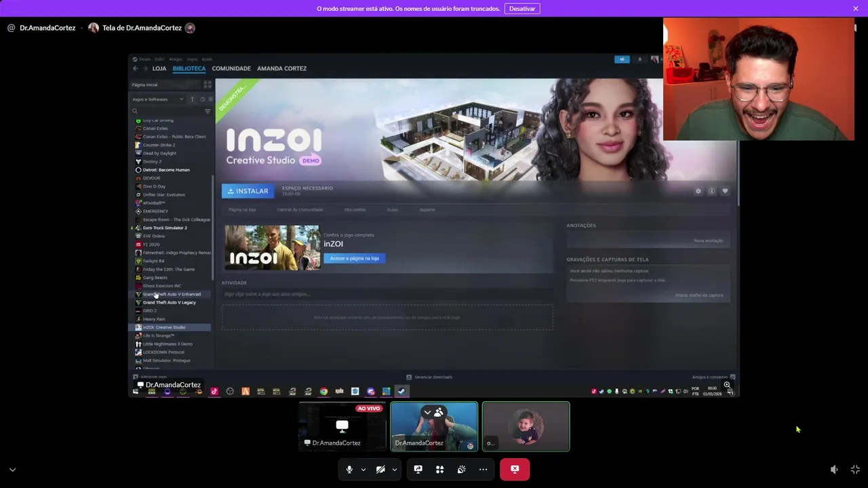Click the zoom magnifier on the stream
Viewport: 868px width, 488px height.
pyautogui.click(x=727, y=385)
